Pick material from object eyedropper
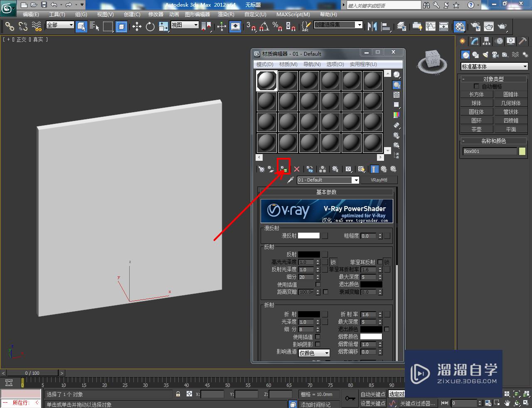 pos(291,180)
